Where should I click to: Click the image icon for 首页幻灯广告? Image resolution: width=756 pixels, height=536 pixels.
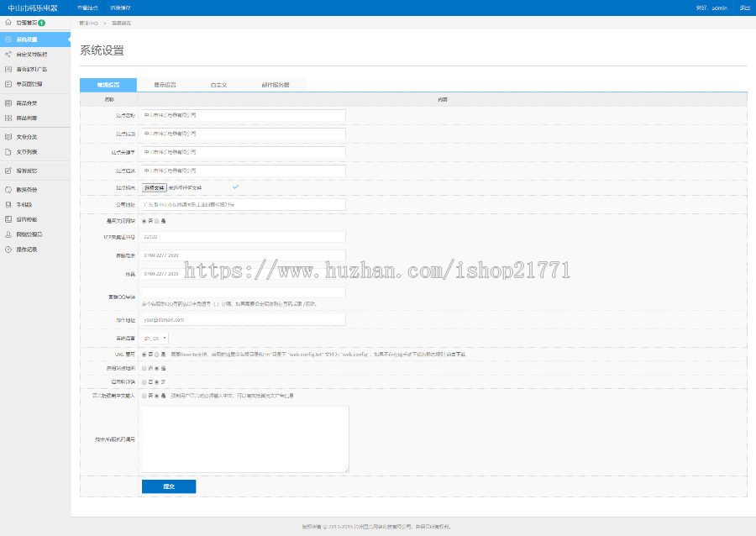[x=8, y=69]
